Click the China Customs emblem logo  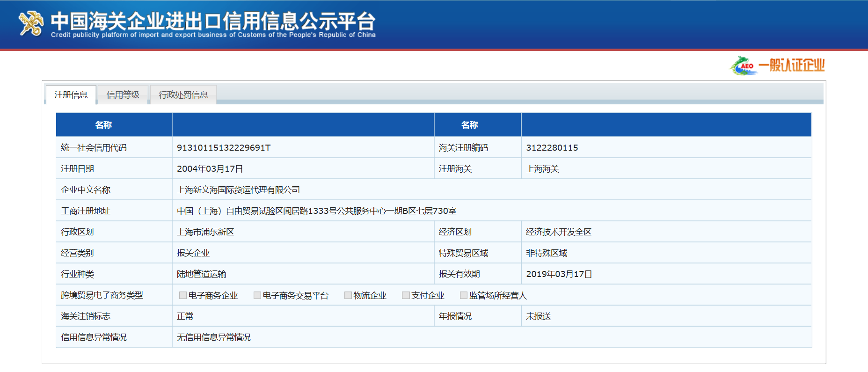[x=30, y=23]
